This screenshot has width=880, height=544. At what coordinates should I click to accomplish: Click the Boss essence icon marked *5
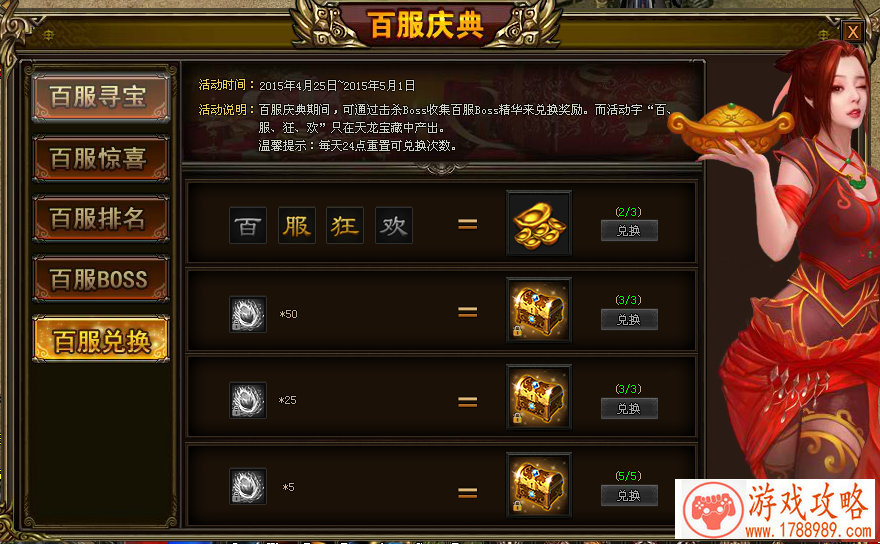pos(248,486)
